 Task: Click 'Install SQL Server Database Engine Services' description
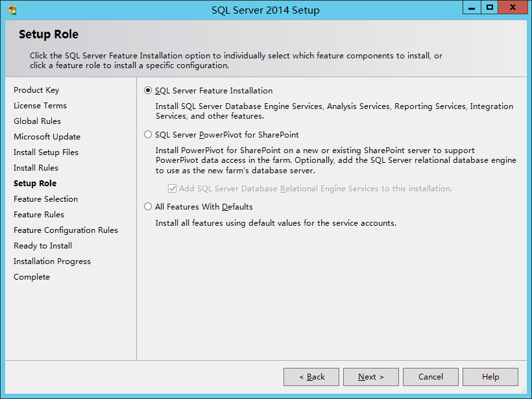coord(334,112)
